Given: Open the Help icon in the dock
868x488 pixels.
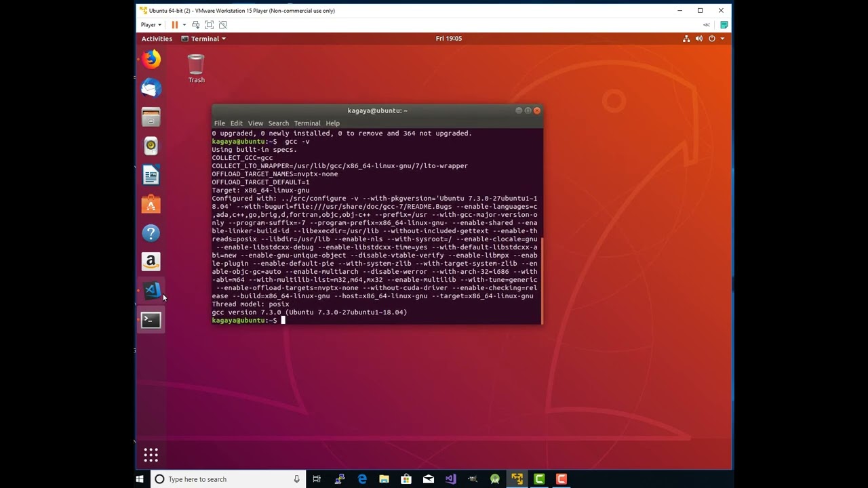Looking at the screenshot, I should tap(151, 233).
